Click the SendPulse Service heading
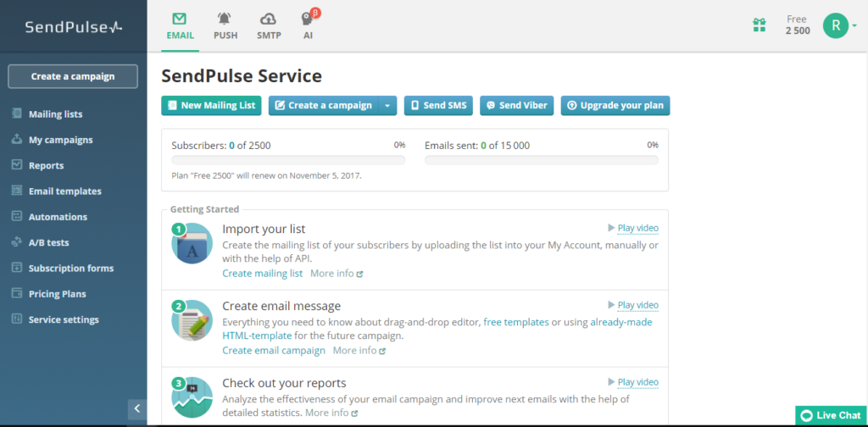 (x=242, y=75)
